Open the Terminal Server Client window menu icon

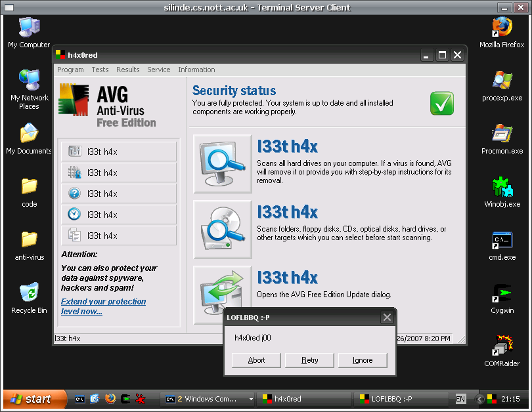click(x=9, y=7)
